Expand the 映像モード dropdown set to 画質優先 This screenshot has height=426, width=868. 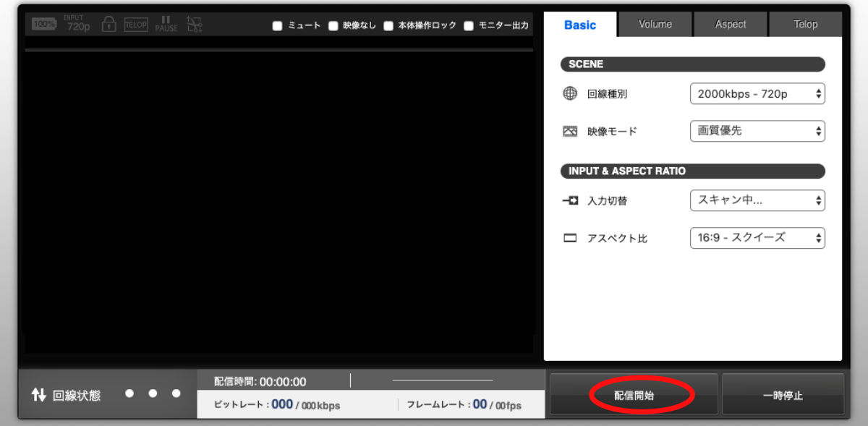(x=757, y=131)
